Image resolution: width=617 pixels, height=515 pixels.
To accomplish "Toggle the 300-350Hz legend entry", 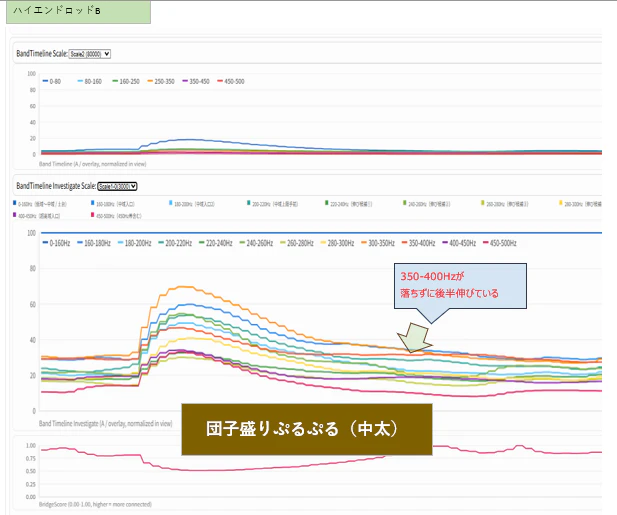I will point(378,243).
